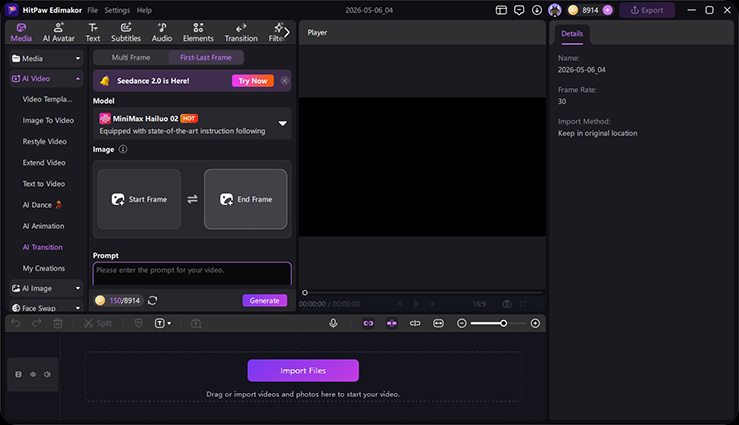Expand the Media section dropdown
Image resolution: width=739 pixels, height=425 pixels.
pyautogui.click(x=78, y=58)
